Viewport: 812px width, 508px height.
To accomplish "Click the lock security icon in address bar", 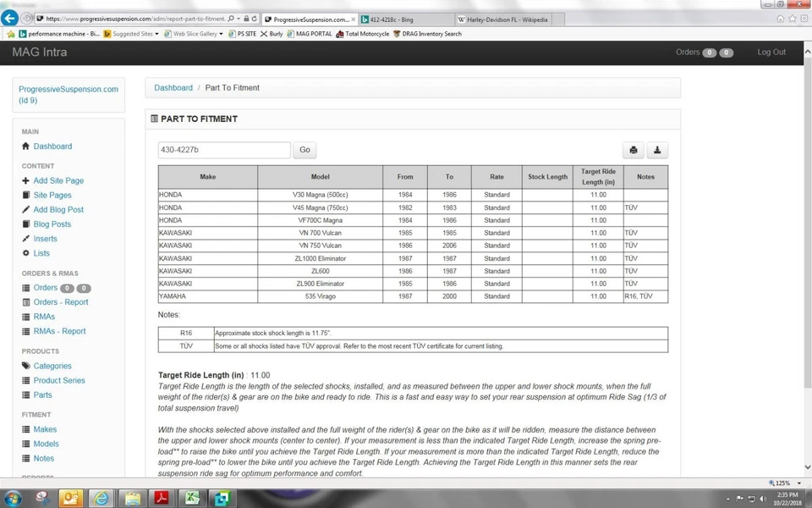I will 246,19.
